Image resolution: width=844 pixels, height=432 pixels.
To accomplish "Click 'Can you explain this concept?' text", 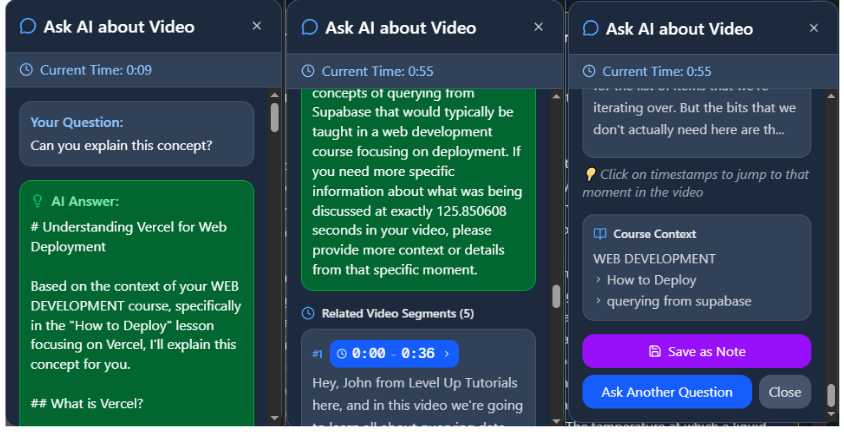I will click(121, 145).
